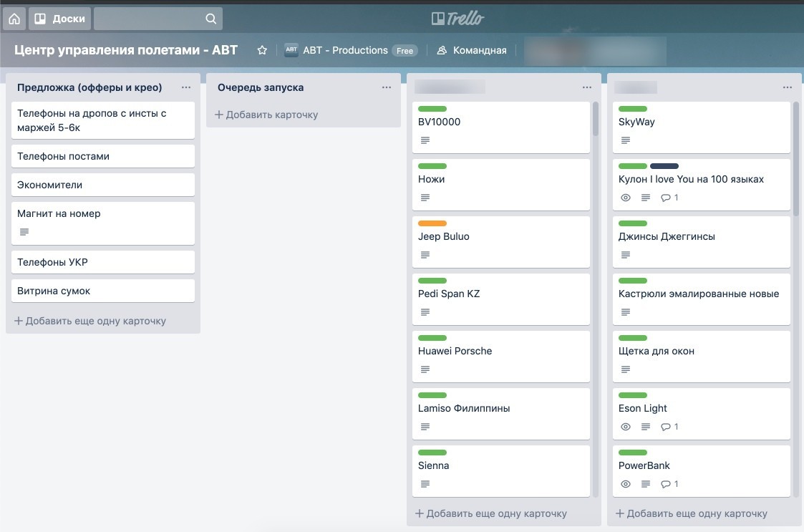804x532 pixels.
Task: Click comment icon on Eson Light card
Action: 666,427
